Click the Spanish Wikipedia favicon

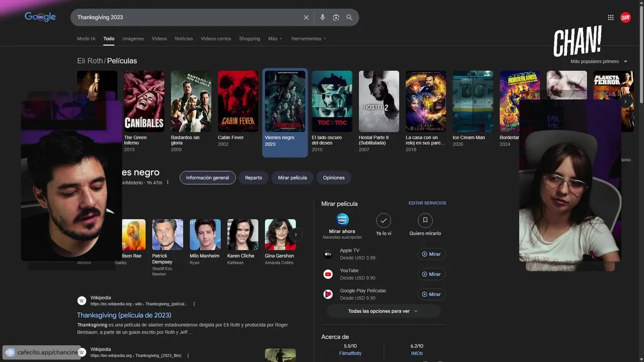tap(82, 301)
